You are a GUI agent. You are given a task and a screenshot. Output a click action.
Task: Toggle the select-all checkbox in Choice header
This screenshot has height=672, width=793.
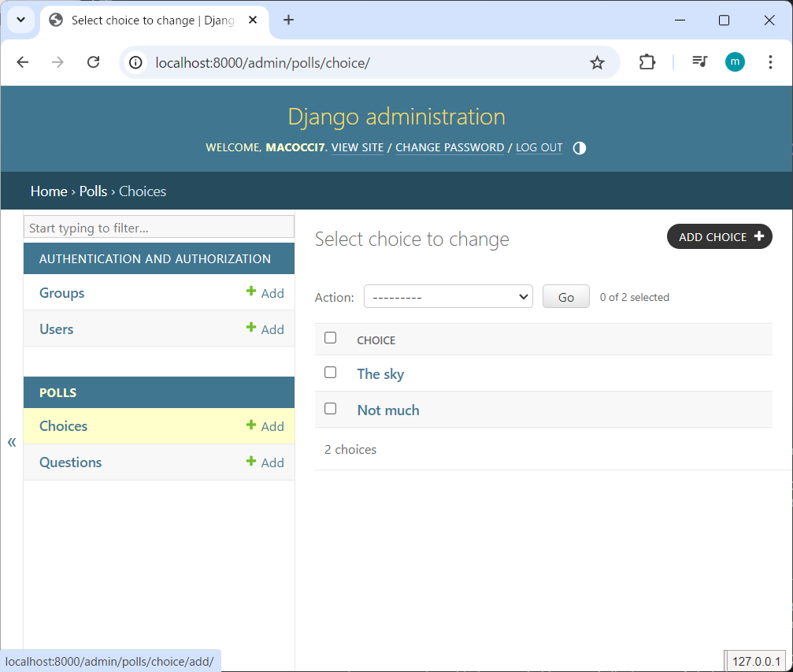(331, 338)
